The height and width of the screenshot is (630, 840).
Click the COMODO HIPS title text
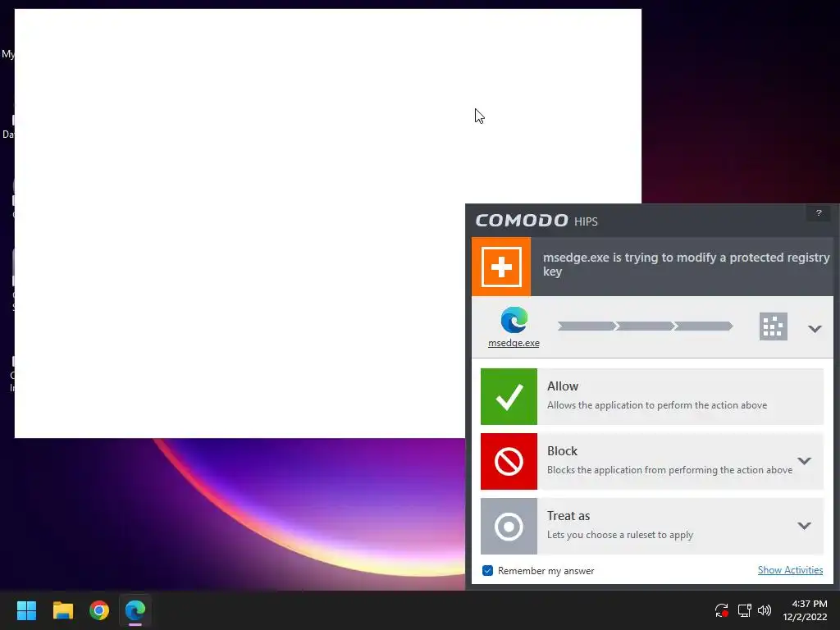[536, 221]
